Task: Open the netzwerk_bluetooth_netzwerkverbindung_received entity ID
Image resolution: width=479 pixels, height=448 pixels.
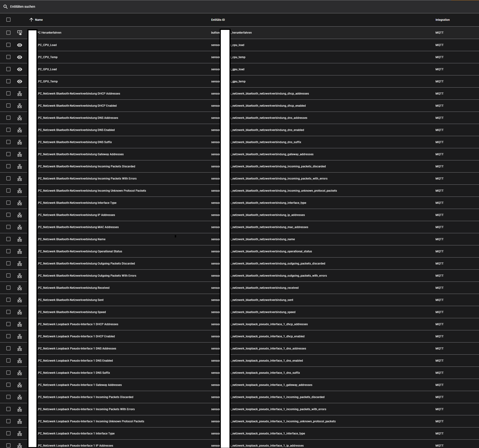Action: (x=265, y=288)
